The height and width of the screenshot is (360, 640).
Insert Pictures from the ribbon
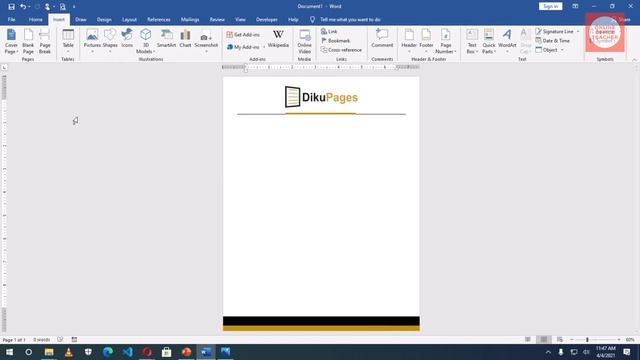pos(92,41)
